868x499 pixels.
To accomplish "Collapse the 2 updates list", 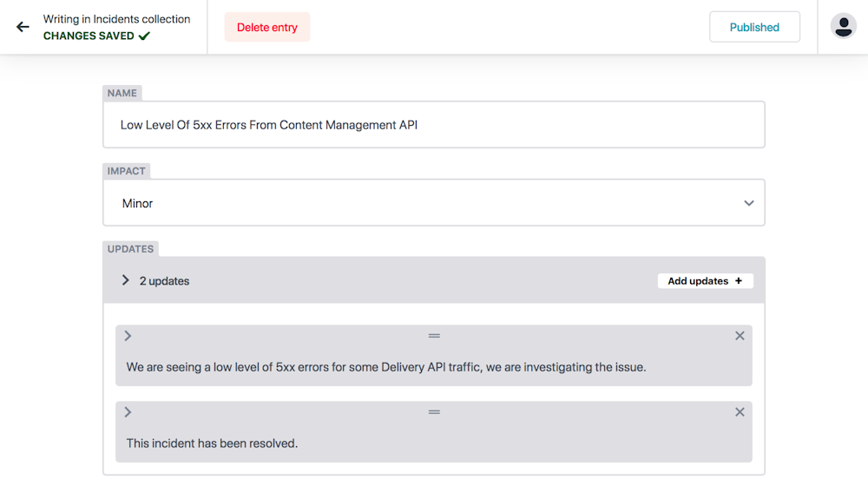I will point(126,280).
